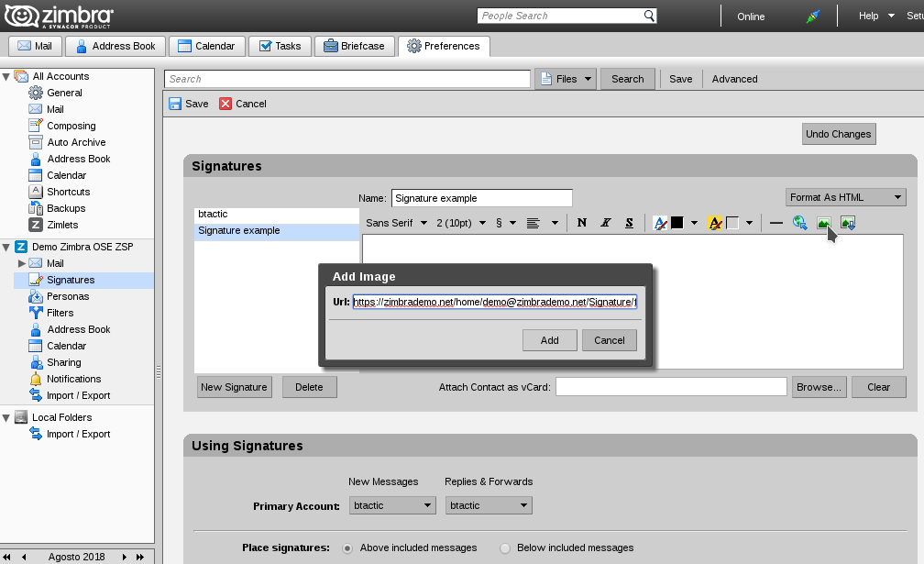Image resolution: width=924 pixels, height=564 pixels.
Task: Click the text alignment icon
Action: [x=533, y=223]
